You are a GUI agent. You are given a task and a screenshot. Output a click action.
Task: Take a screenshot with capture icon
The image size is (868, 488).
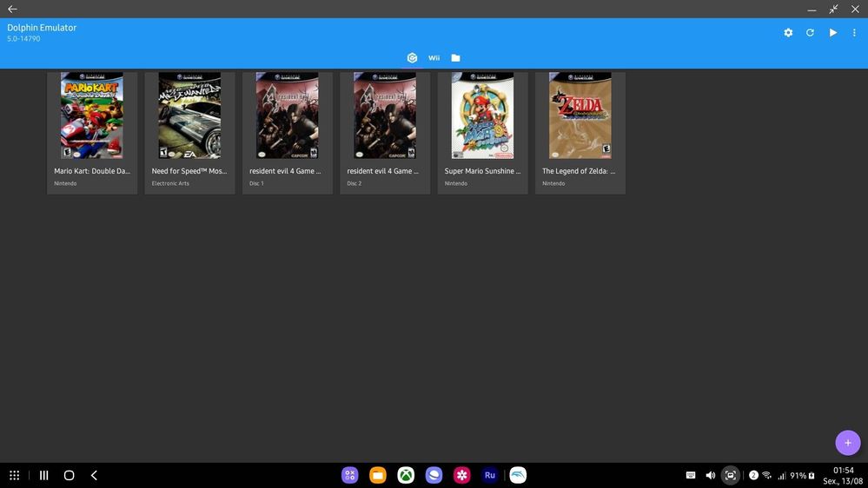click(x=730, y=475)
